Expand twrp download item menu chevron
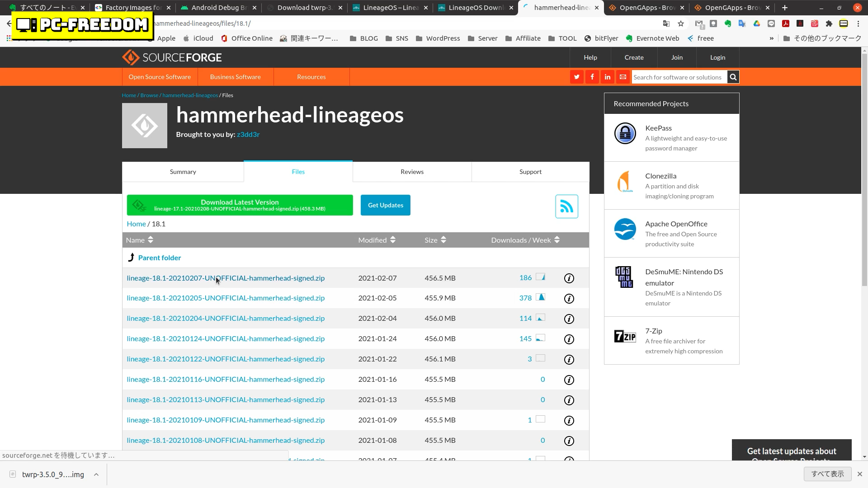 click(x=96, y=474)
